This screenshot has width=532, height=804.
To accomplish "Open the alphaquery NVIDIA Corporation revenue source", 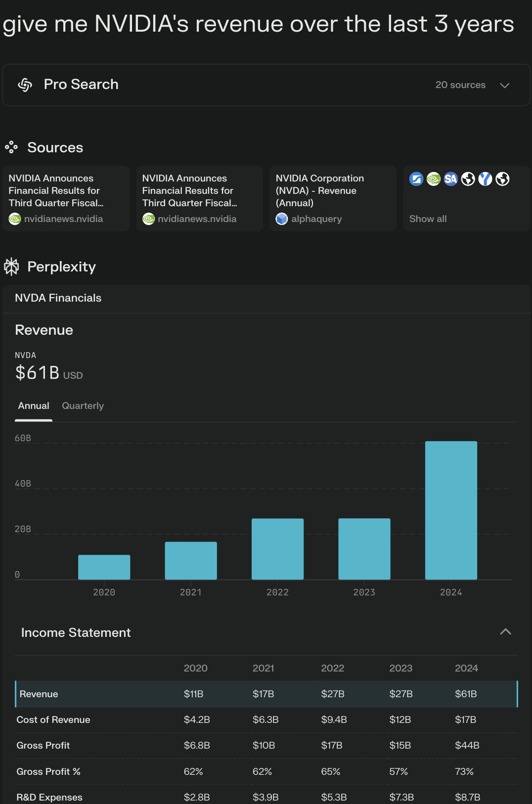I will (333, 198).
